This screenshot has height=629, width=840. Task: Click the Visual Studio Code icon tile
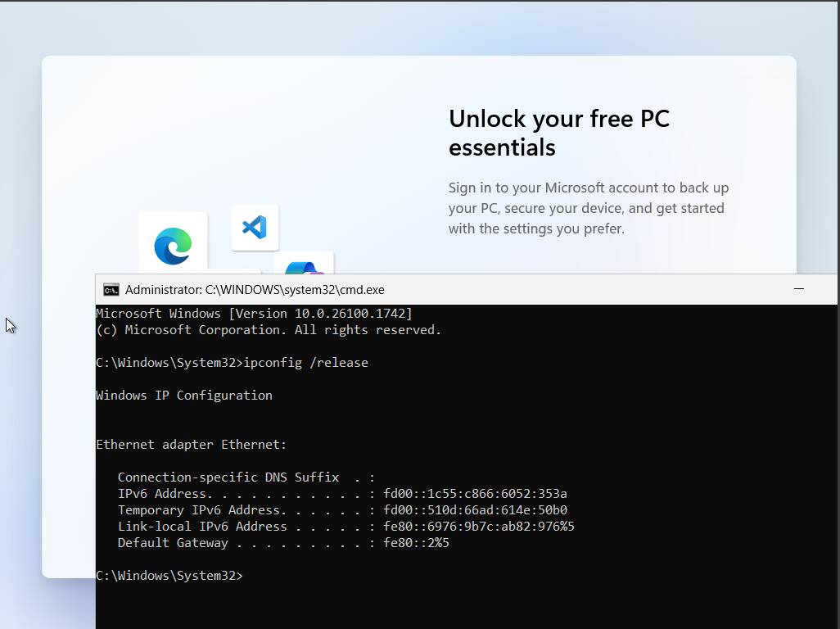pos(255,227)
